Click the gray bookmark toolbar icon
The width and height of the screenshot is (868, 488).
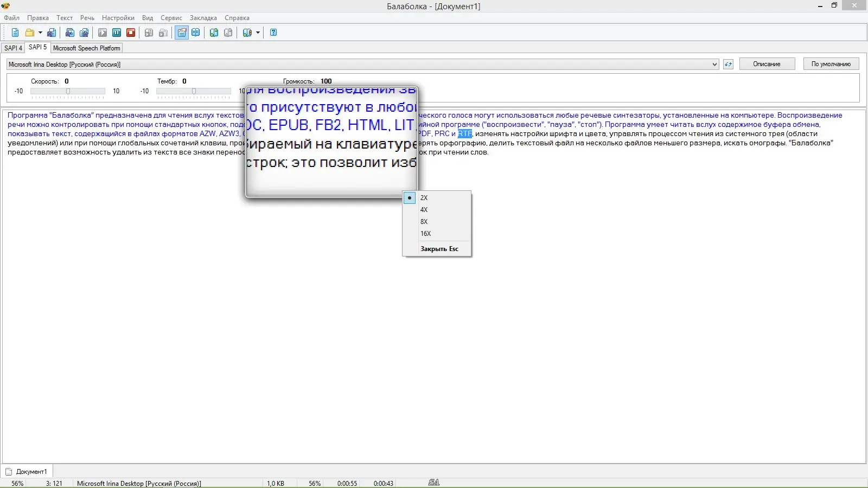tap(228, 33)
